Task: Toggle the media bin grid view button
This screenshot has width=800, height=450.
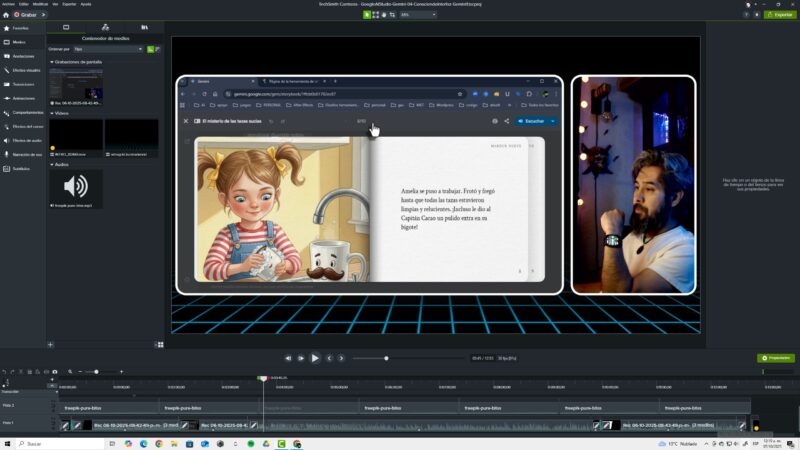Action: pos(160,345)
